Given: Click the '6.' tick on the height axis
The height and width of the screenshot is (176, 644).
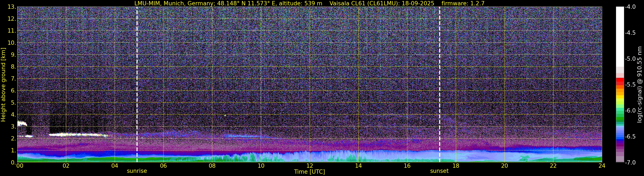Looking at the screenshot, I should pyautogui.click(x=13, y=91).
